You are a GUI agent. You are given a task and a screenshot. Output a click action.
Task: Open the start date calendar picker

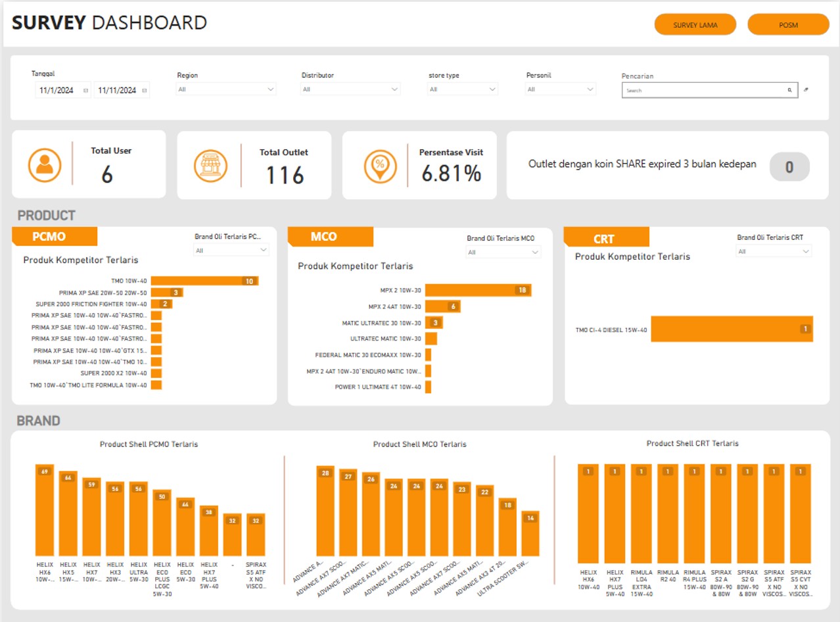click(x=86, y=91)
